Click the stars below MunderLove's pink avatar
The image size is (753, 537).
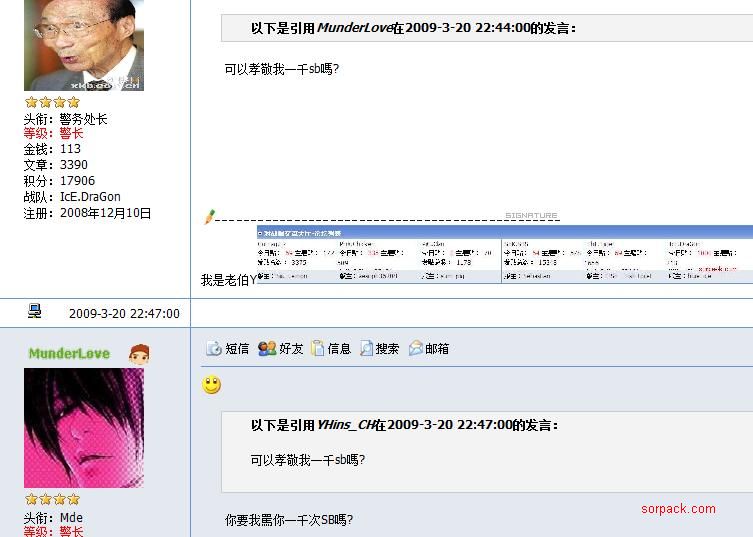click(52, 499)
